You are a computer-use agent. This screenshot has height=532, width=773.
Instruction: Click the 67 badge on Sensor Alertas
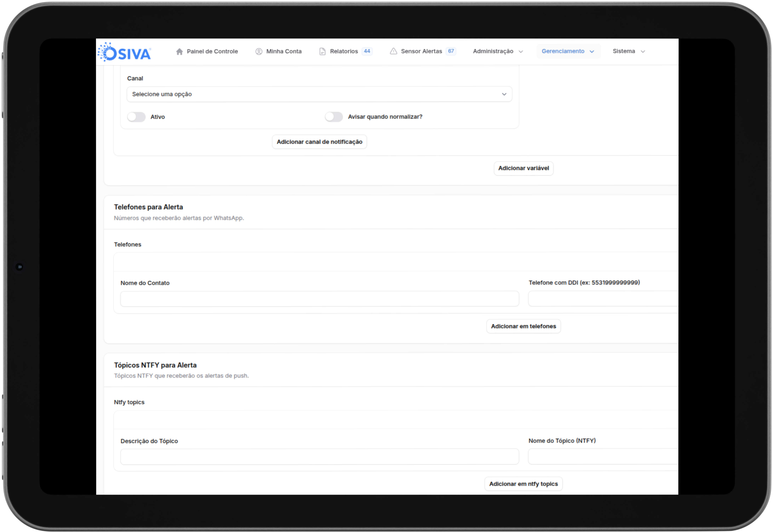click(x=451, y=51)
